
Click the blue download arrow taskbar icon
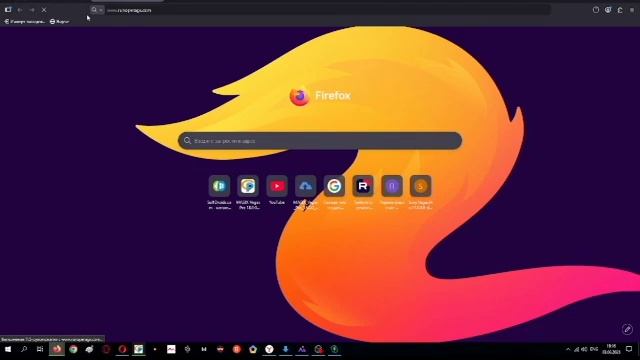(285, 349)
